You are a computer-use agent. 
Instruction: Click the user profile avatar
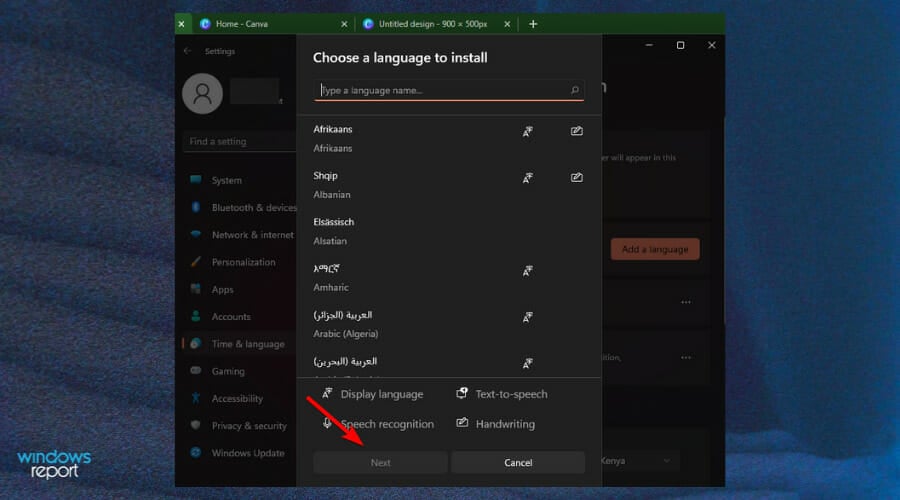click(x=202, y=94)
